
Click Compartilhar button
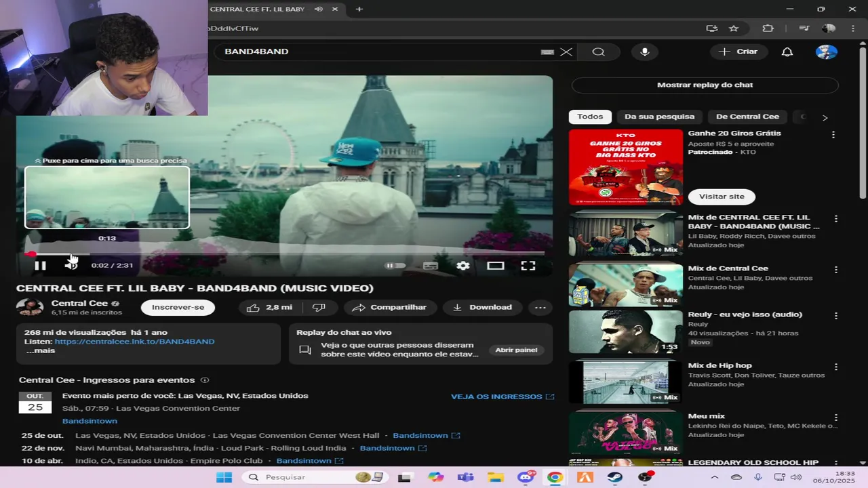pyautogui.click(x=390, y=307)
